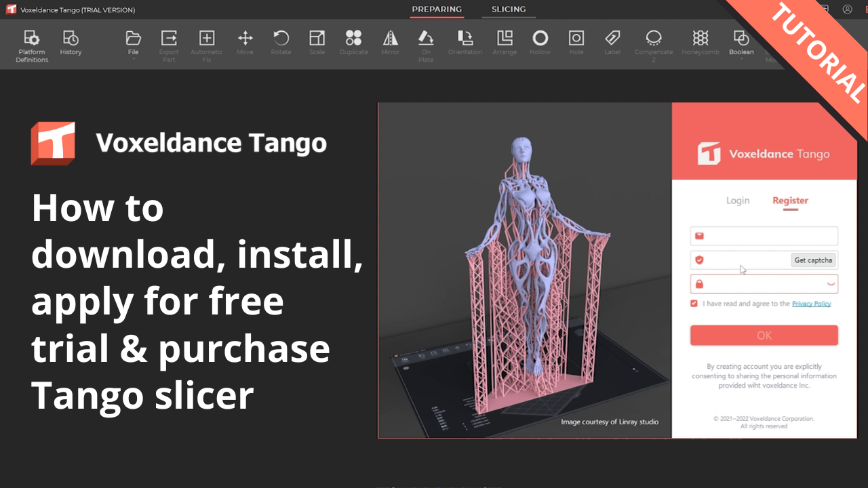Click the 'Image courtesy of Linray studio' text
The image size is (868, 488).
coord(610,422)
